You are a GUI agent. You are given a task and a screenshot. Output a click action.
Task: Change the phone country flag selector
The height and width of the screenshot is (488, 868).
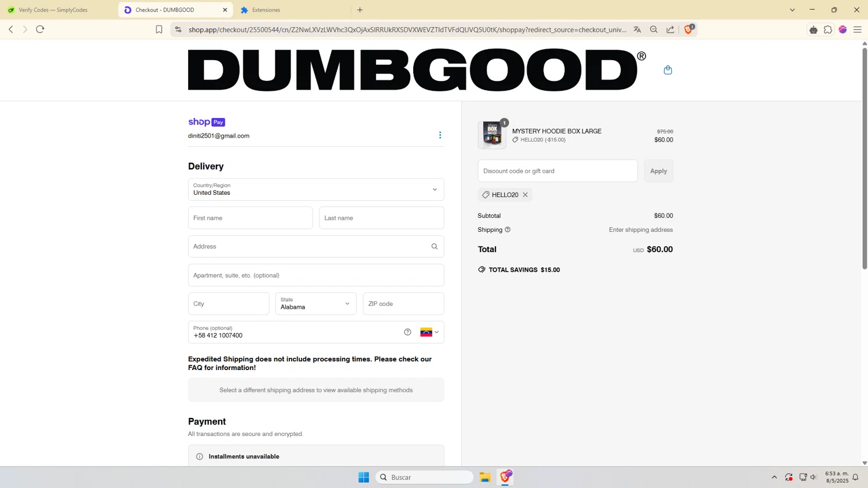(x=429, y=332)
